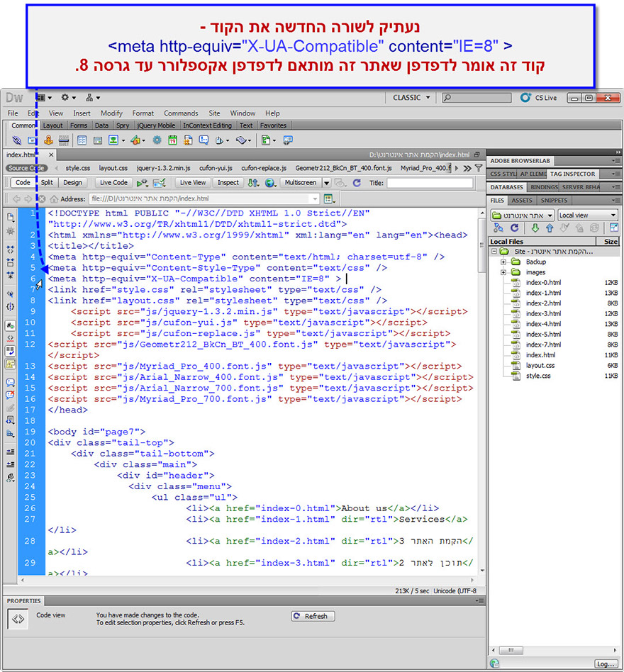Viewport: 624px width, 672px height.
Task: Click the Insert Div Tag icon
Action: pos(98,140)
